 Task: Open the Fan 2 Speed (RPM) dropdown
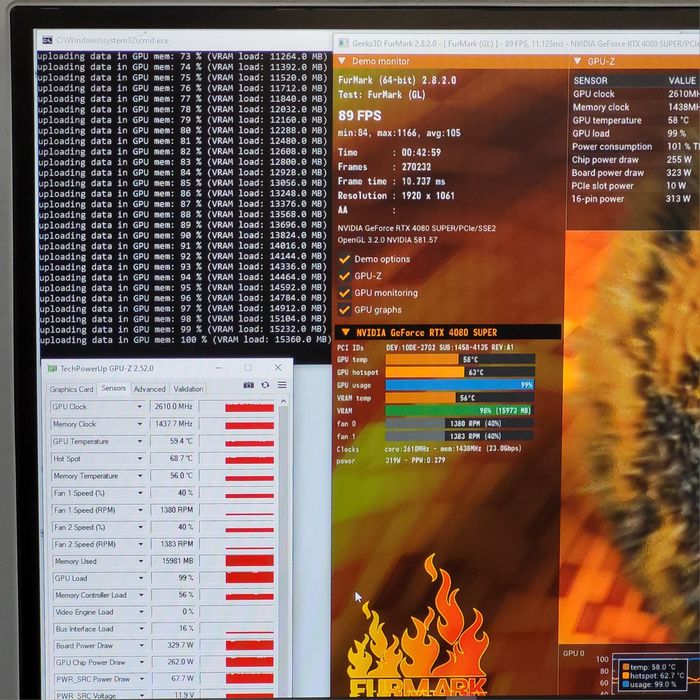tap(141, 544)
